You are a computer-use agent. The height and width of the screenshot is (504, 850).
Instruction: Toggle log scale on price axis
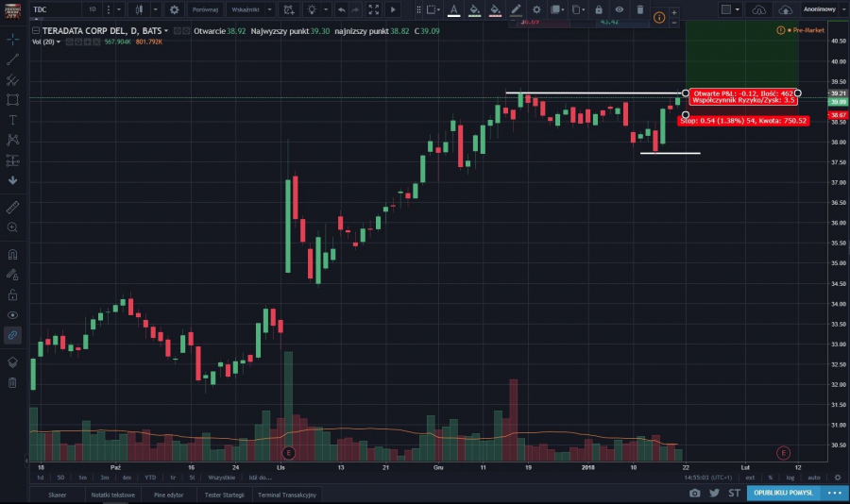(789, 478)
